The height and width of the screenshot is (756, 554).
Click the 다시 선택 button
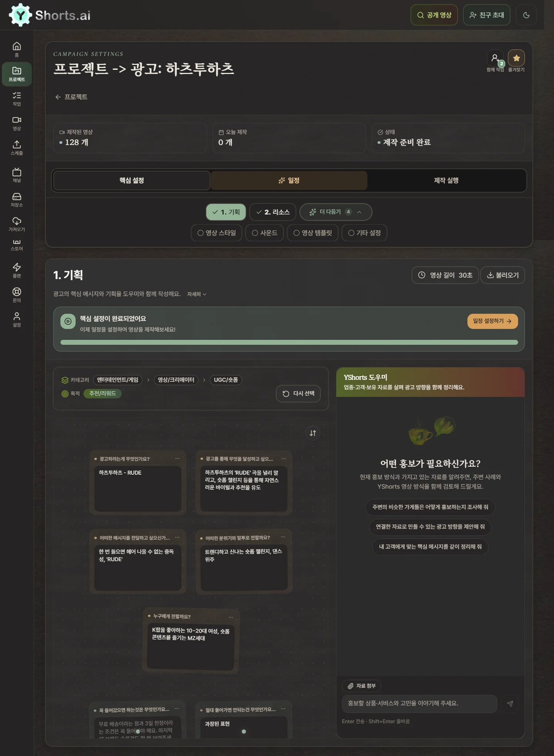[298, 394]
